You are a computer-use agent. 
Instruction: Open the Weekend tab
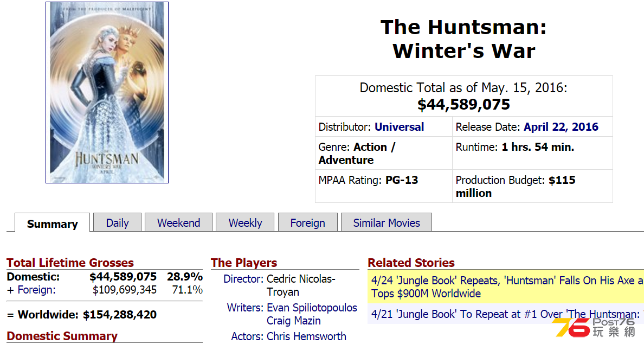[x=179, y=223]
